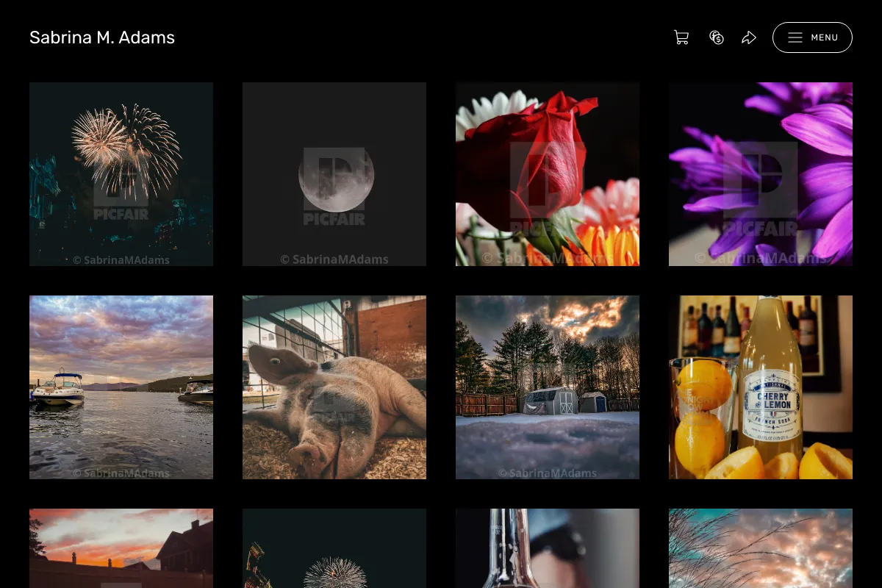The image size is (882, 588).
Task: Open the Cherry Lemon soda bottle photo
Action: 761,387
